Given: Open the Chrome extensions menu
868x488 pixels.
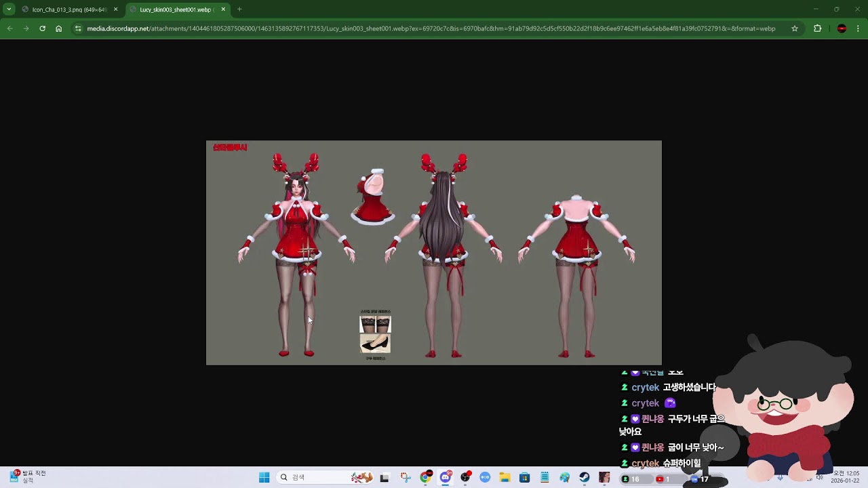Looking at the screenshot, I should 817,28.
